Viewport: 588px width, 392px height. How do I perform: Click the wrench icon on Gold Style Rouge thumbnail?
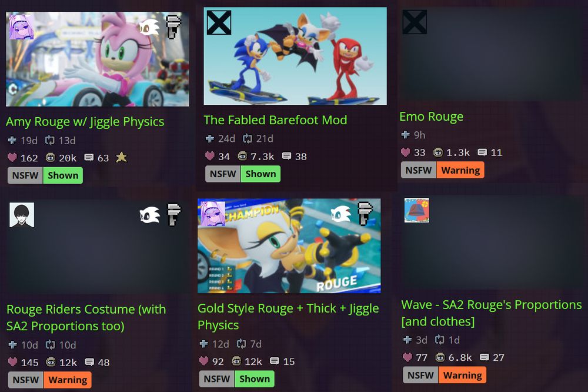coord(365,214)
